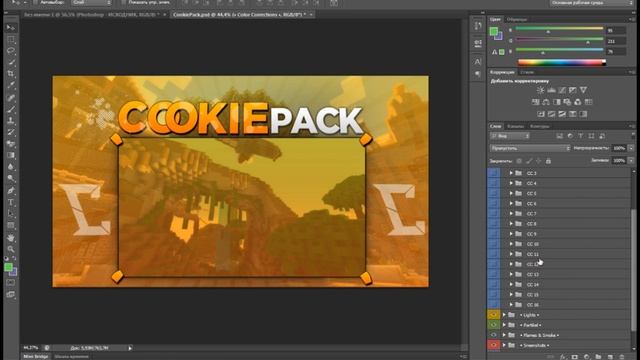This screenshot has height=360, width=640.
Task: Toggle Show Transform Controls checkbox
Action: point(124,2)
